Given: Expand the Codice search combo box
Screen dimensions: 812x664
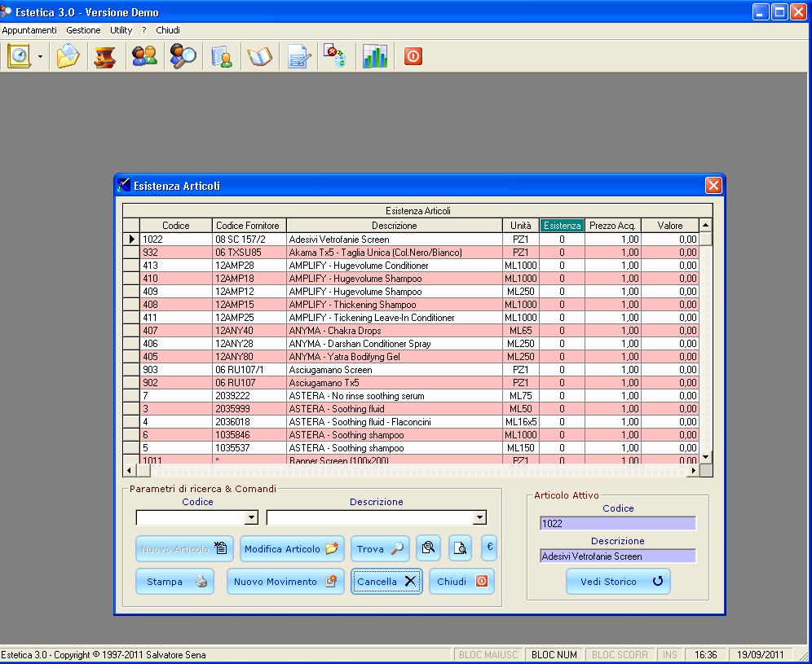Looking at the screenshot, I should coord(251,517).
